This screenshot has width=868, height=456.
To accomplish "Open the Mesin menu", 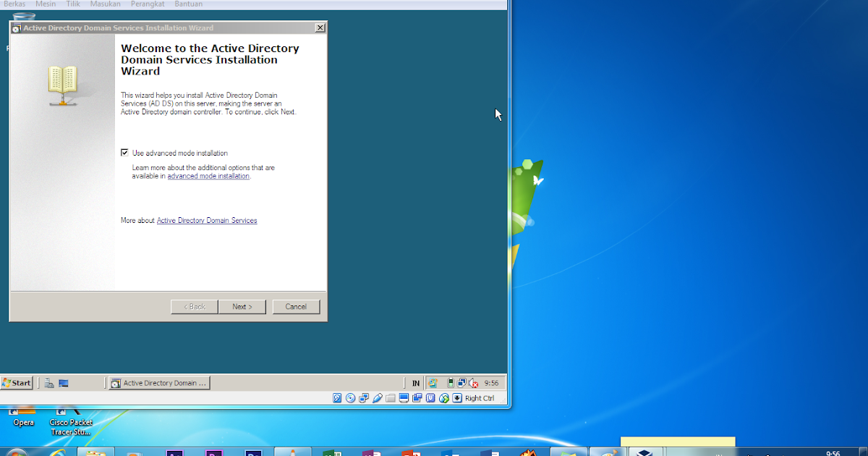I will click(45, 4).
